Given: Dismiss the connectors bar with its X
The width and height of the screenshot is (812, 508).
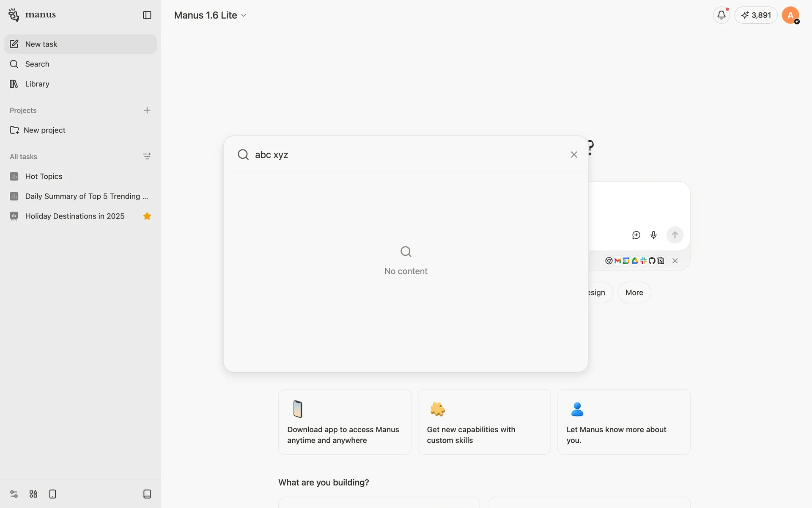Looking at the screenshot, I should click(x=675, y=261).
